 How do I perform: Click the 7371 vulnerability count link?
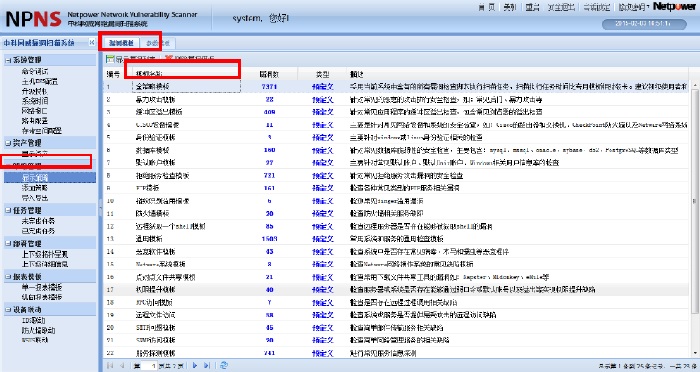pyautogui.click(x=269, y=87)
